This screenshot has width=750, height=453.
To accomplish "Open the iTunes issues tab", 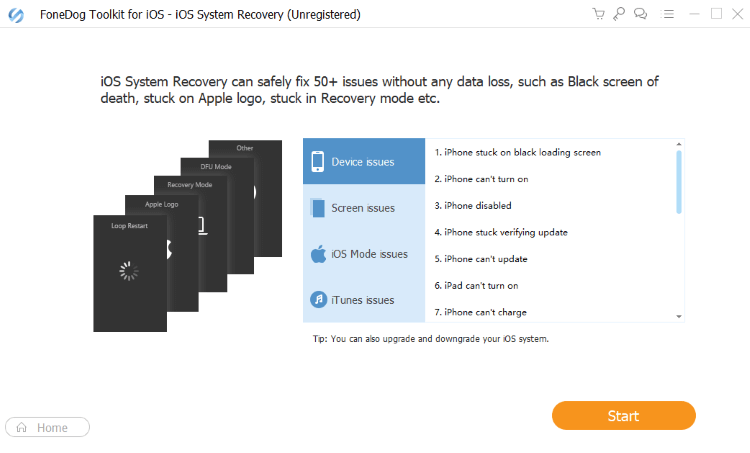I will tap(364, 299).
